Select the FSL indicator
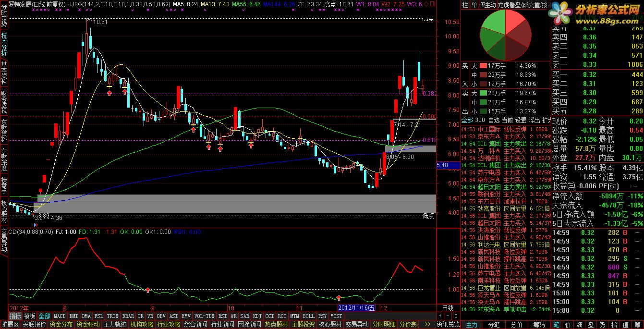The image size is (644, 329). coord(98,317)
